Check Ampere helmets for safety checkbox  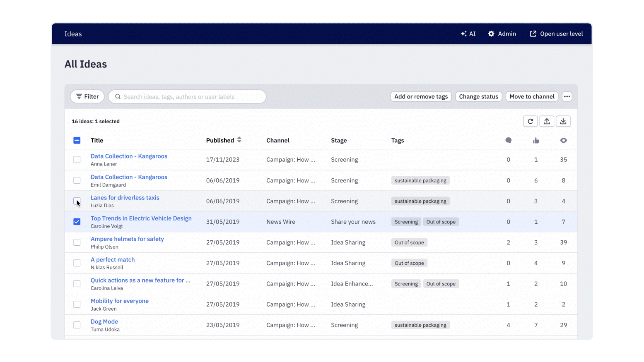(77, 242)
